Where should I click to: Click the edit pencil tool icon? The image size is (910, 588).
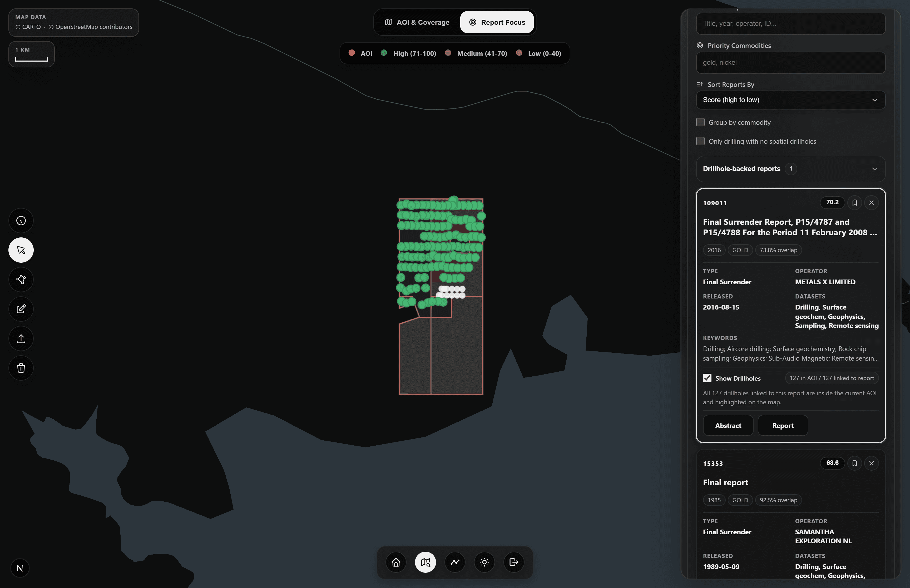[21, 309]
